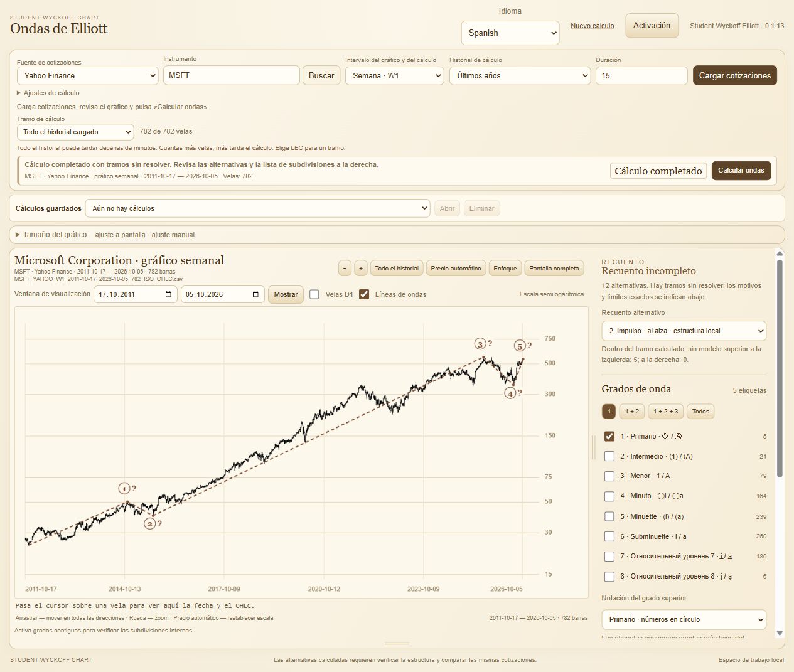Switch chart to Pantalla completa

click(x=554, y=269)
